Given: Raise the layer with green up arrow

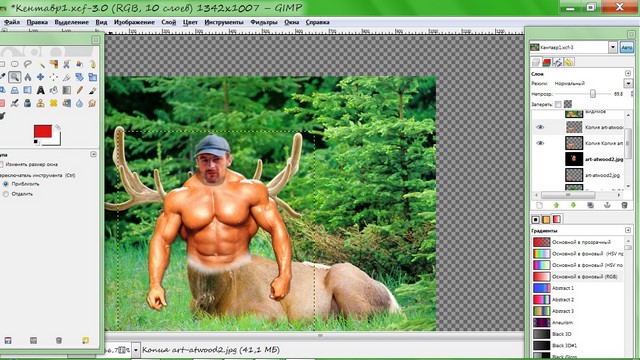Looking at the screenshot, I should [x=556, y=205].
